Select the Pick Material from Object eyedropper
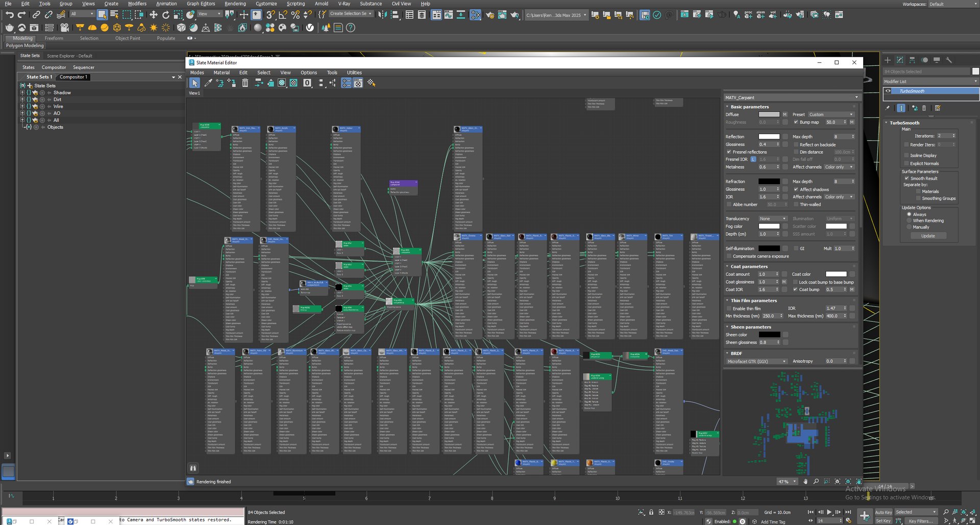 pos(208,83)
